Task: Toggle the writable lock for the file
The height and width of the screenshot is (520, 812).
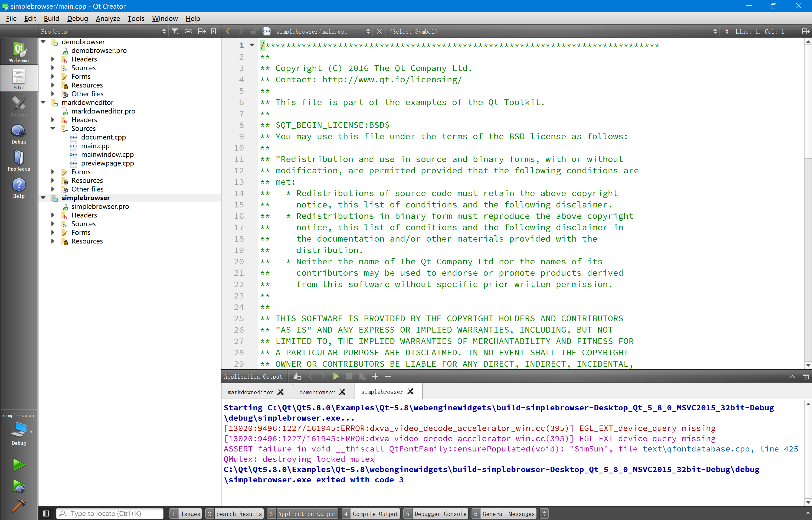Action: coord(254,31)
